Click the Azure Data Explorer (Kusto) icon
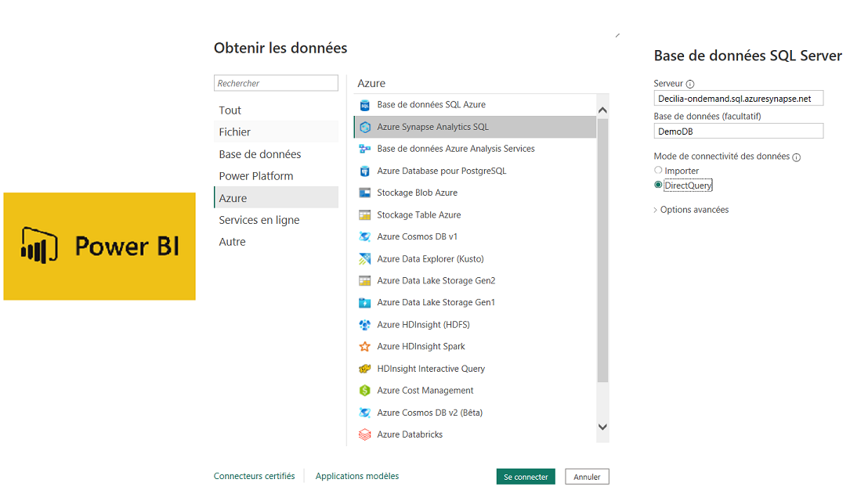868x501 pixels. (x=365, y=259)
